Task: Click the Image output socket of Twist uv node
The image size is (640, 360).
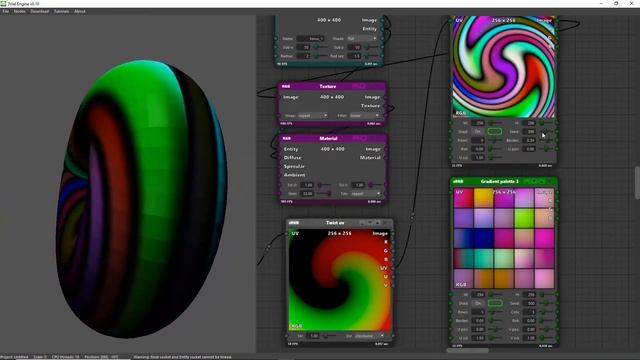Action: [x=393, y=233]
